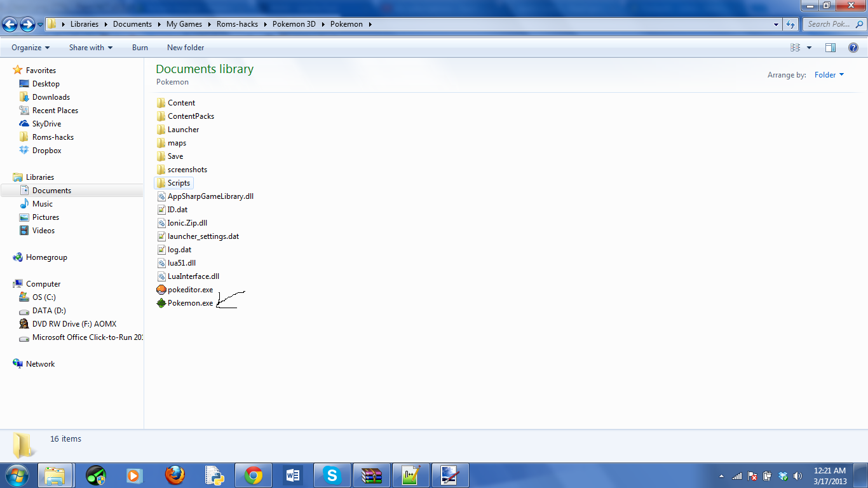Open the DVD RW Drive (F:) AOMX
Image resolution: width=868 pixels, height=488 pixels.
pyautogui.click(x=68, y=324)
